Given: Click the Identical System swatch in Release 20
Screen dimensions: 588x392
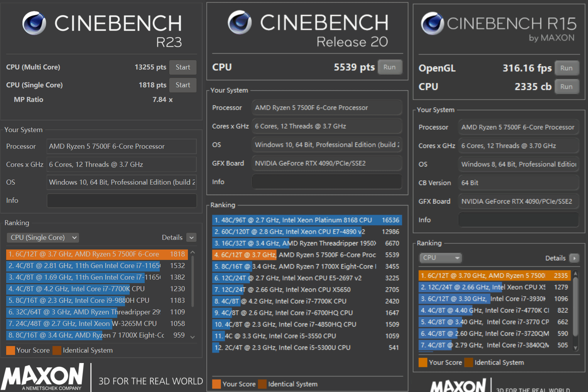Looking at the screenshot, I should click(x=262, y=384).
